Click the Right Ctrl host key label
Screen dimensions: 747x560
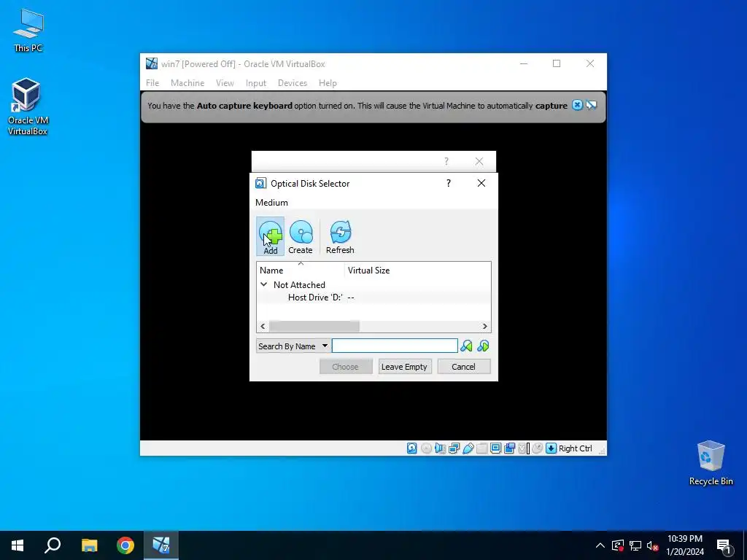click(575, 448)
